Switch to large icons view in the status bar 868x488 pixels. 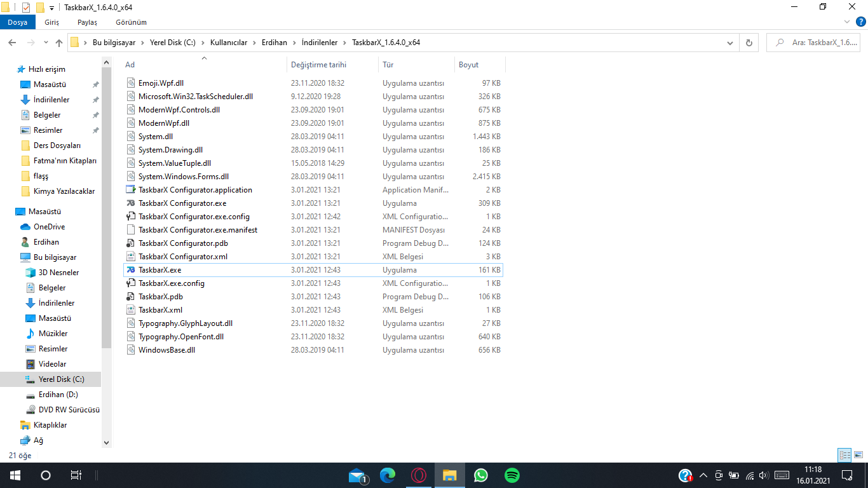point(858,455)
